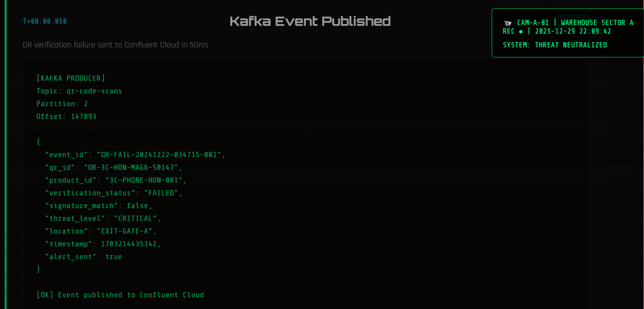
Task: Click the location "EXIT-GATE-A" line
Action: pos(101,231)
